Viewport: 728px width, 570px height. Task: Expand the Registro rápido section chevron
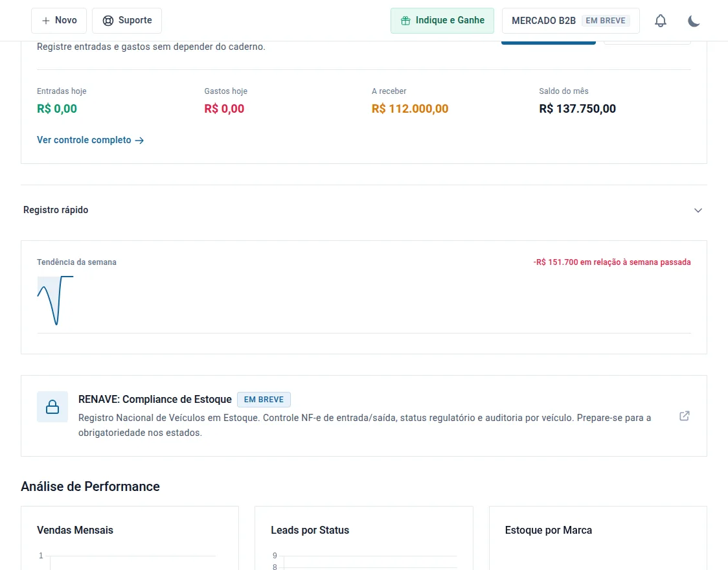click(x=698, y=211)
